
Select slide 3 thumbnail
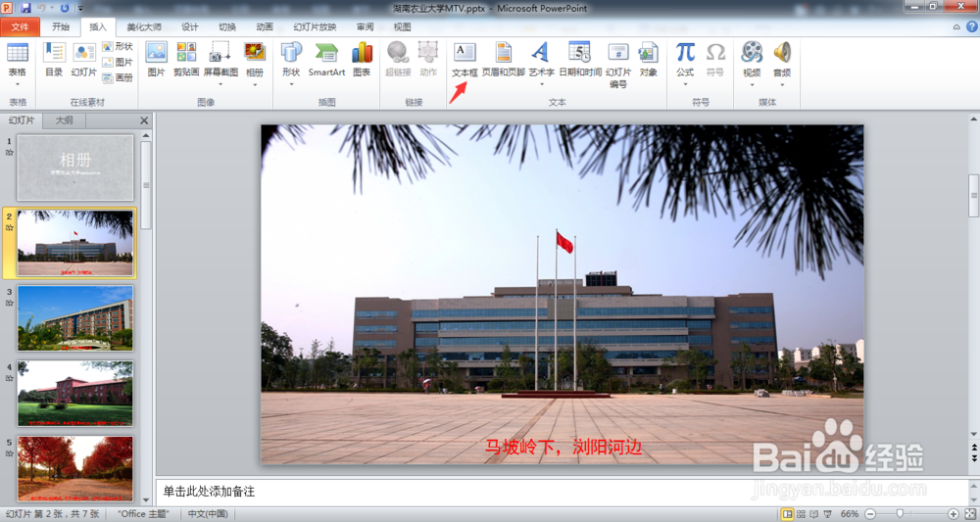point(75,318)
